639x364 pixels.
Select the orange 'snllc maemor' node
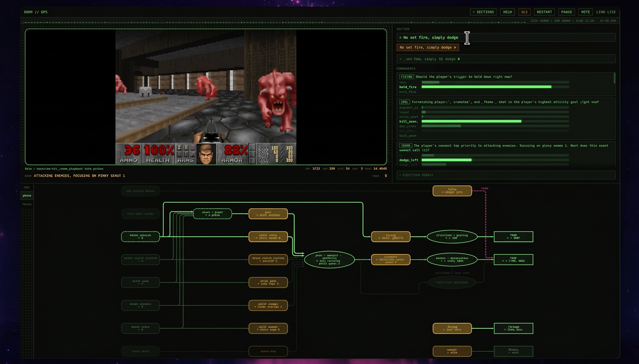pos(268,328)
